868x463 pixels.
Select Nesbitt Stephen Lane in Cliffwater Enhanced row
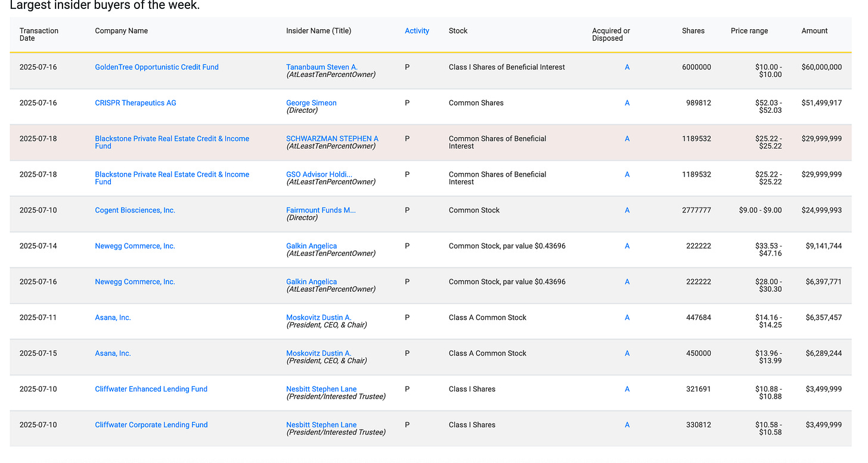[x=321, y=390]
